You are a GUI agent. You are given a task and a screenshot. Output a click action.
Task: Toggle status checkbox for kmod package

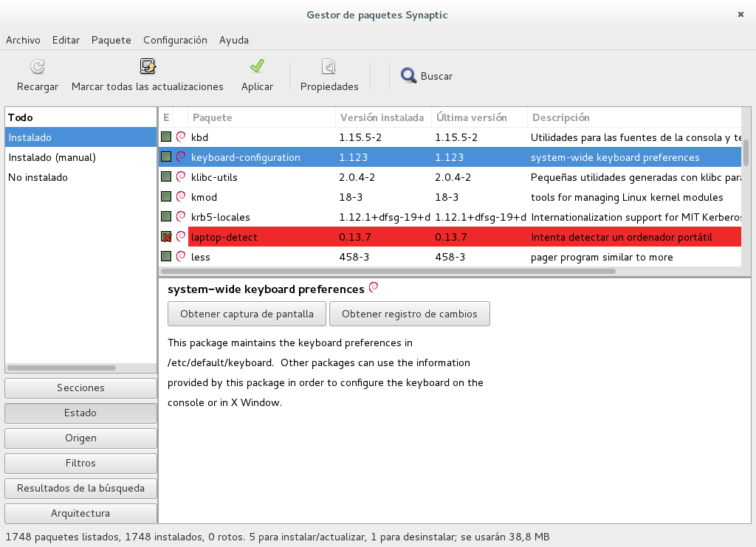[166, 196]
